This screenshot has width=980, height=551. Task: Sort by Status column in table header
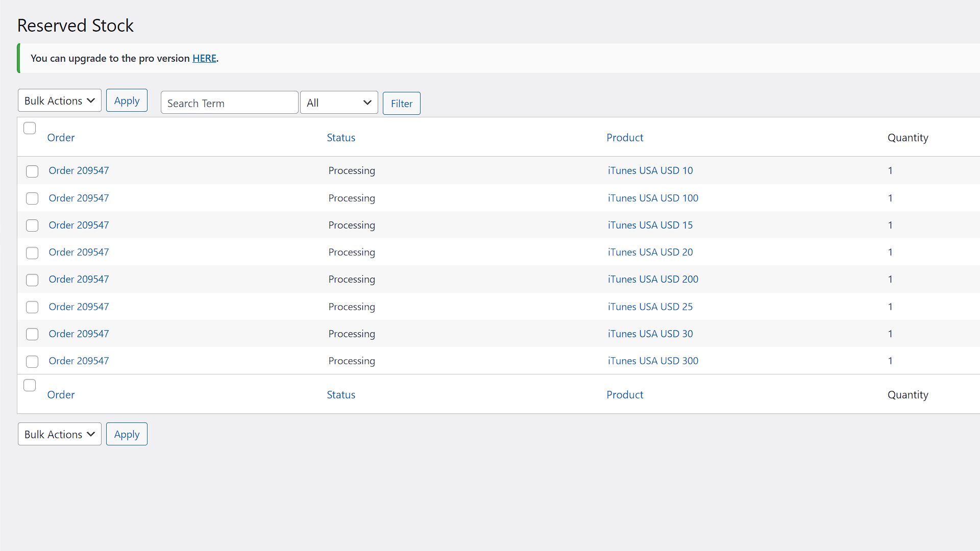click(x=341, y=138)
